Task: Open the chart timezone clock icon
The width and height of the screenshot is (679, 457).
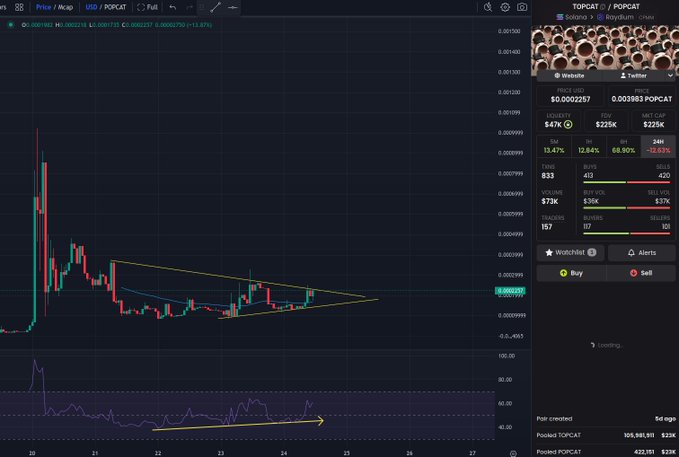Action: point(488,7)
